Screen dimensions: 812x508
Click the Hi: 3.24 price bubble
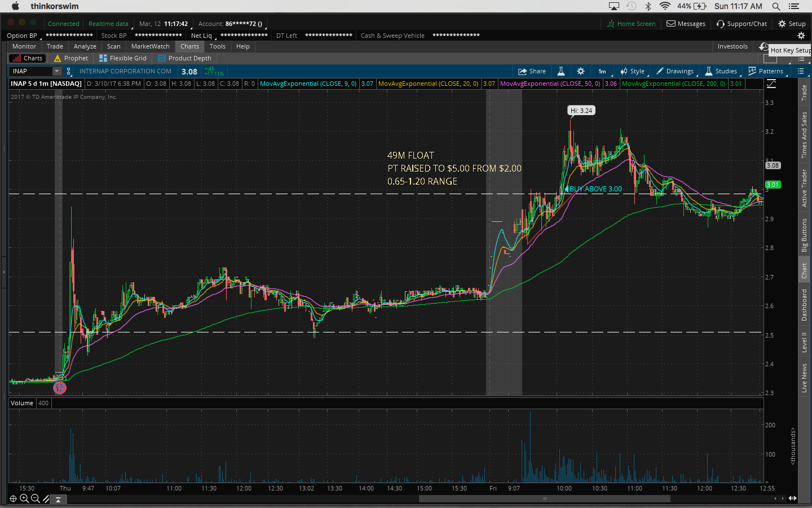[581, 111]
